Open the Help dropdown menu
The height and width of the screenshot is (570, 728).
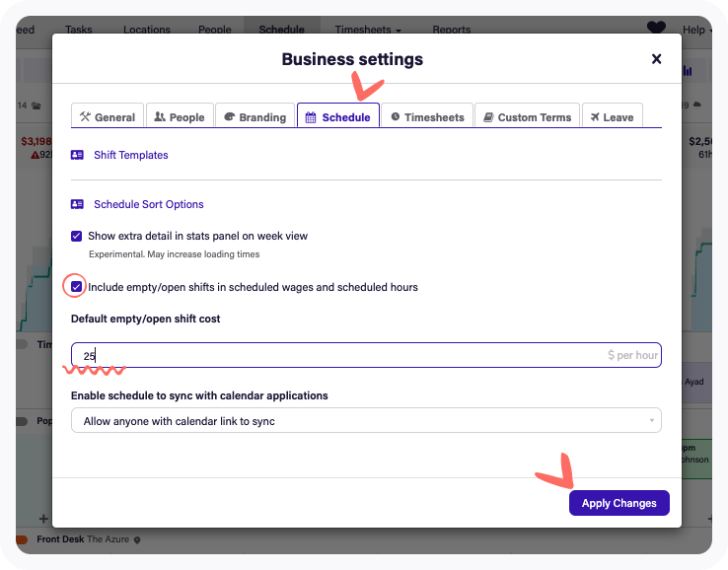coord(697,30)
